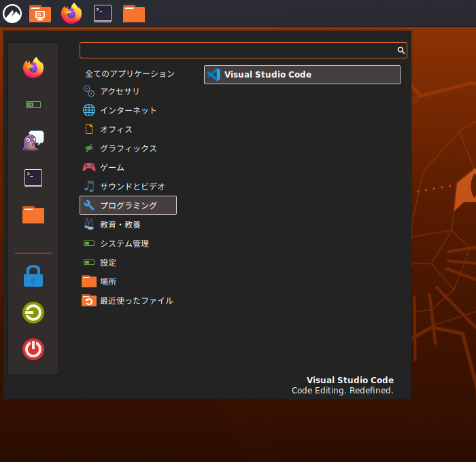Launch Firefox from the menu favorites sidebar
Screen dimensions: 476x462
33,68
